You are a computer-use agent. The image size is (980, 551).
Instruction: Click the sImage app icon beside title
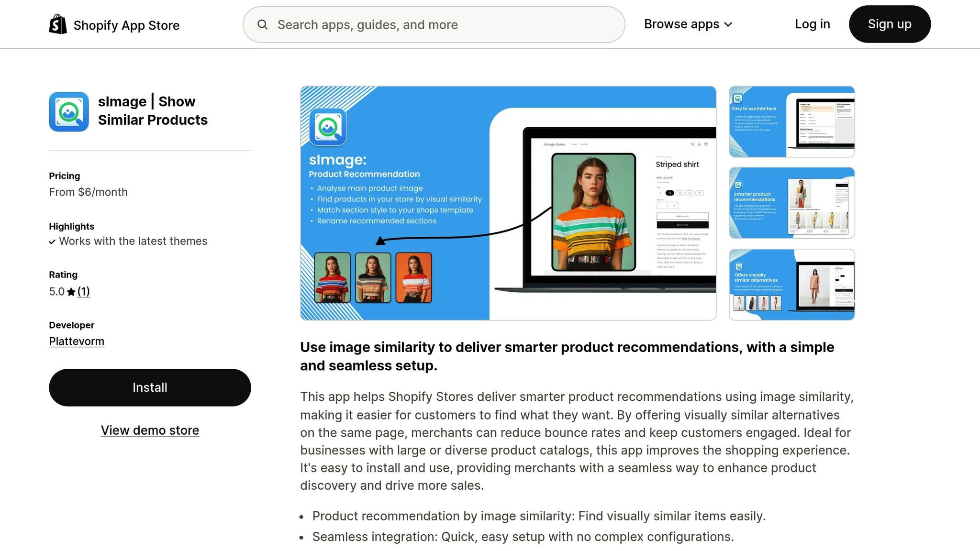[69, 111]
